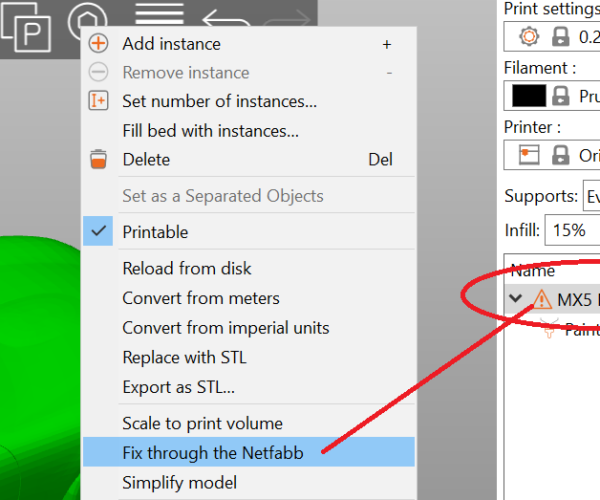Select Simplify model option
Screen dimensions: 600x500
click(x=179, y=482)
